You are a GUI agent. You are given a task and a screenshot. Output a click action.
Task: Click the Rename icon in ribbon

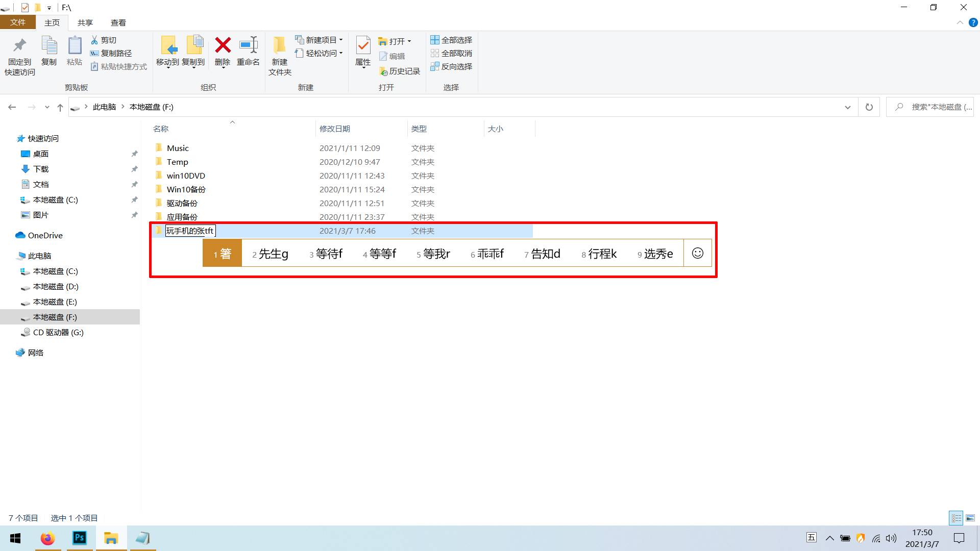click(249, 45)
